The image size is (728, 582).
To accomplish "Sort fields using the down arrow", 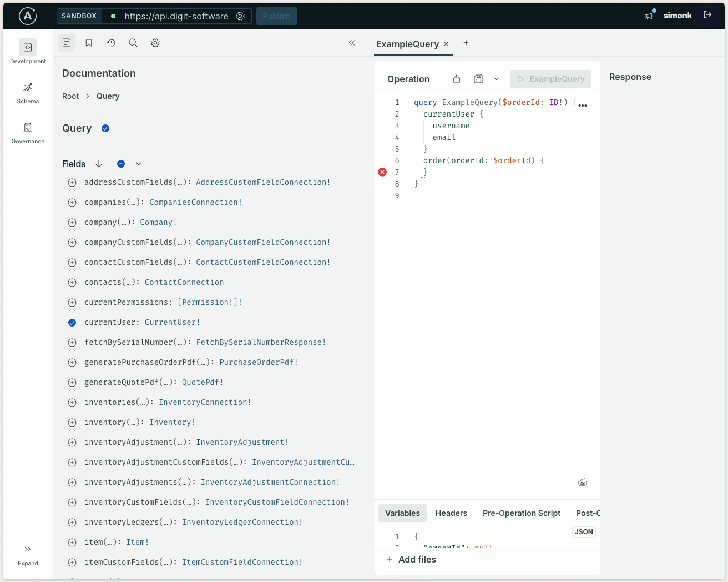I will pos(99,164).
